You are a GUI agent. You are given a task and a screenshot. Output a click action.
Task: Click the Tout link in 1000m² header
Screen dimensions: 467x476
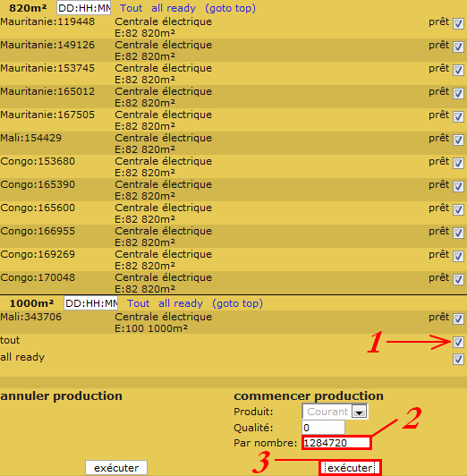point(139,303)
